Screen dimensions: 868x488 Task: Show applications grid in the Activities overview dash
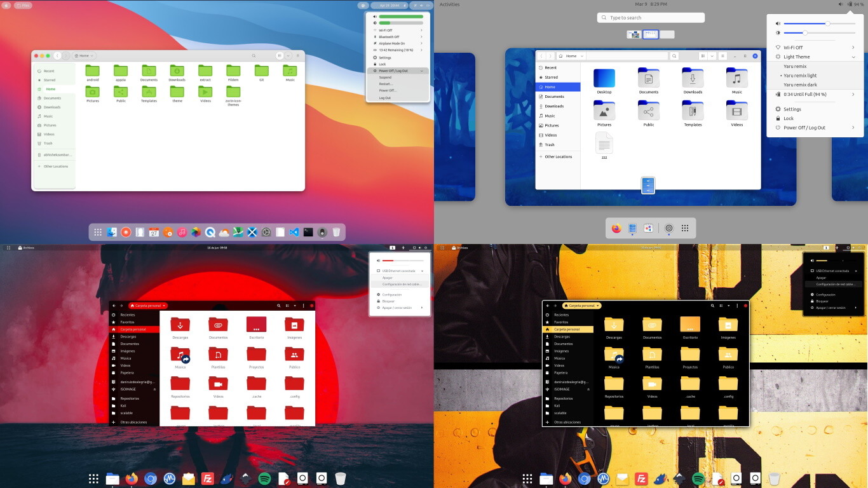(x=685, y=228)
